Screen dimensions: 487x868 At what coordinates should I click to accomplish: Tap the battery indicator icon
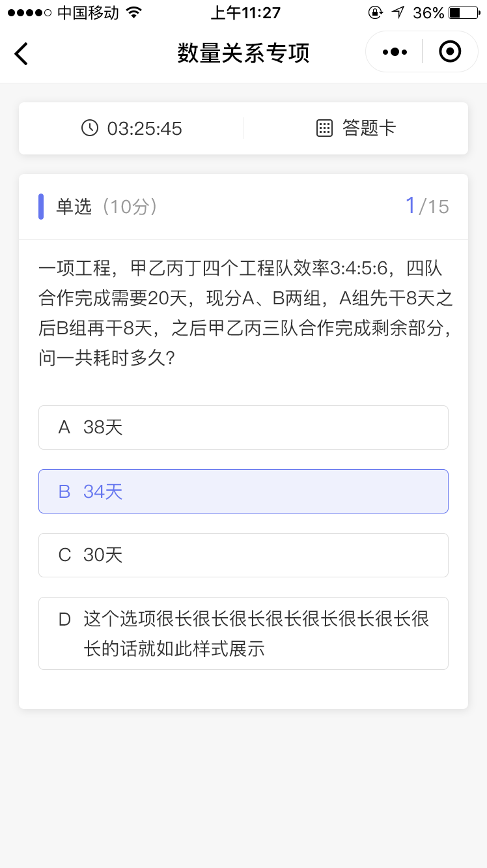(464, 12)
